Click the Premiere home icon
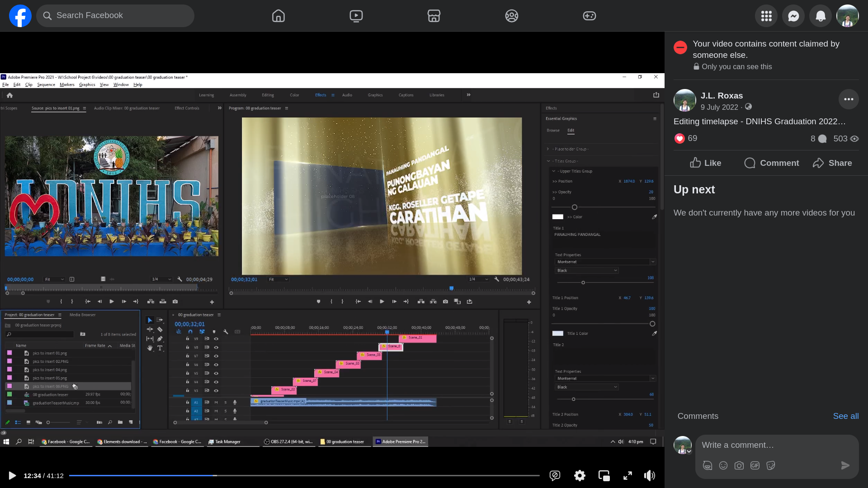Screen dimensions: 868x488 coord(9,95)
